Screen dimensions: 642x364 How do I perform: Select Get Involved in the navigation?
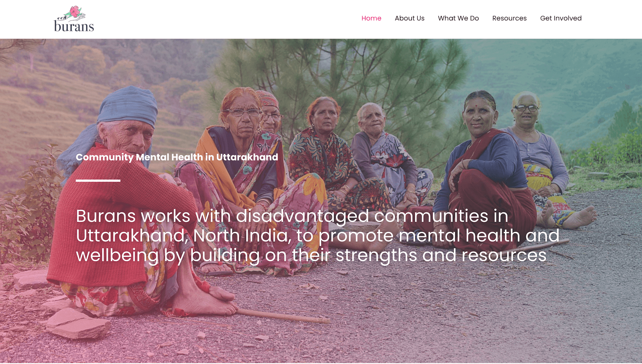click(561, 18)
